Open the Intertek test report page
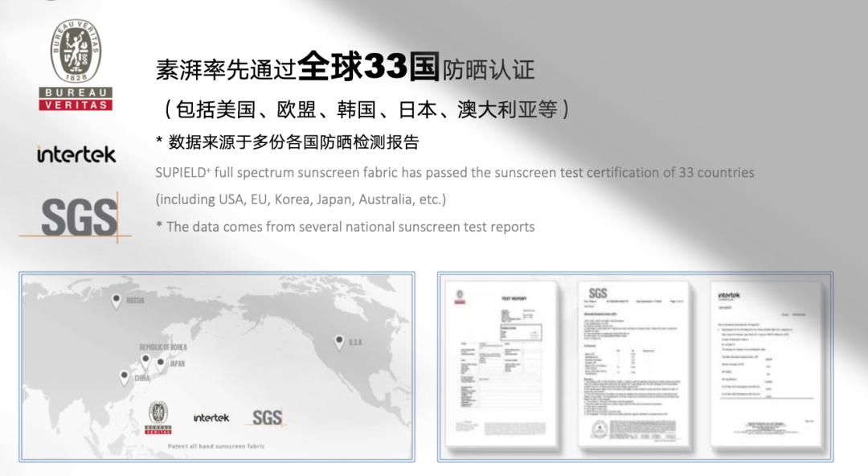 (766, 366)
